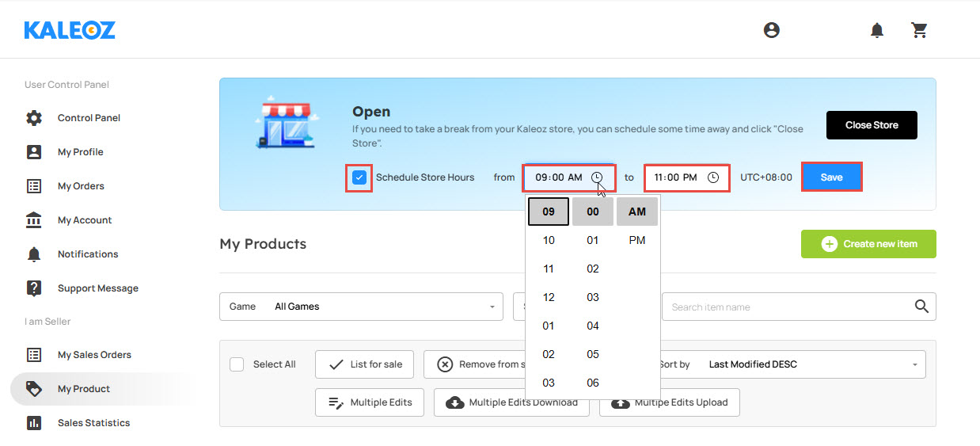Select hour 10 in time picker

point(549,240)
